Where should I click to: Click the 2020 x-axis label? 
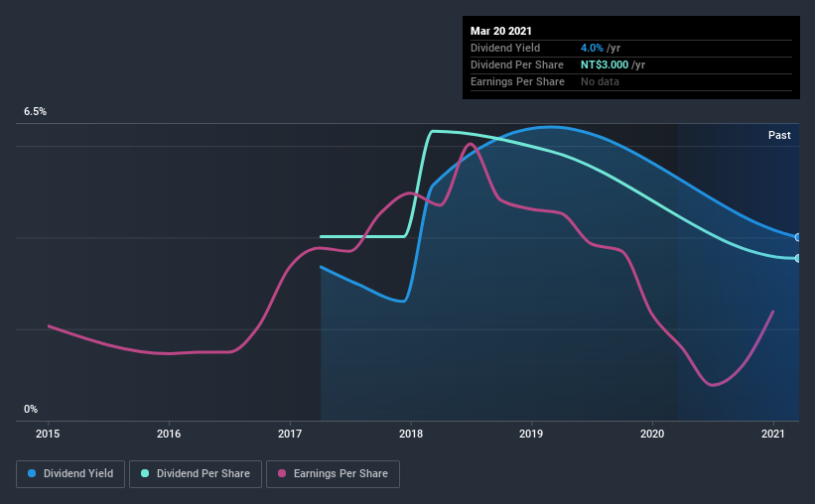coord(652,434)
